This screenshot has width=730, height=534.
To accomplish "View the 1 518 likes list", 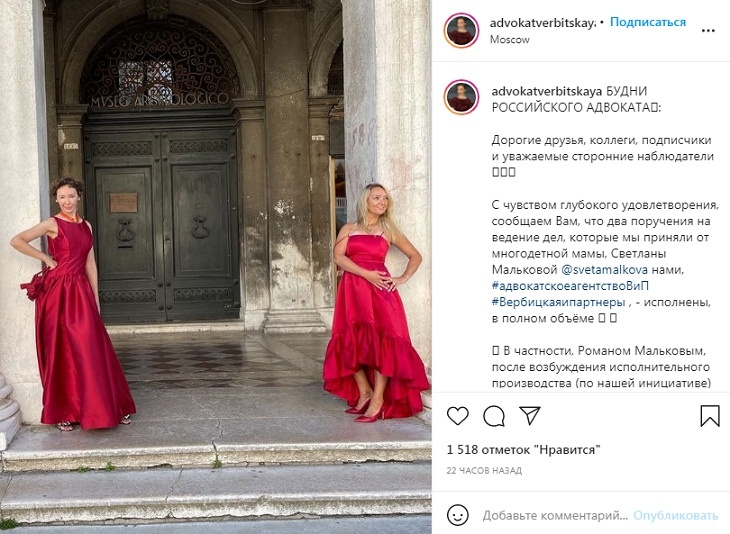I will [523, 450].
